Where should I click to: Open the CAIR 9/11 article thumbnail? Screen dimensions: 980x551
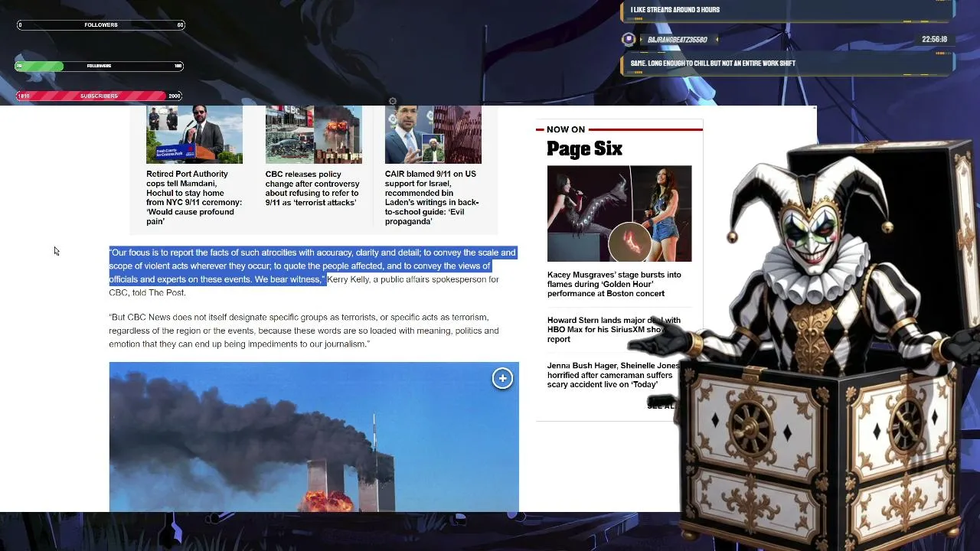click(433, 135)
